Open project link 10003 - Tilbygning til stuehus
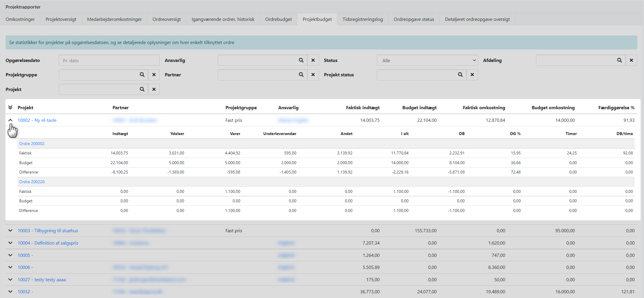Viewport: 644px width, 298px height. [x=48, y=230]
